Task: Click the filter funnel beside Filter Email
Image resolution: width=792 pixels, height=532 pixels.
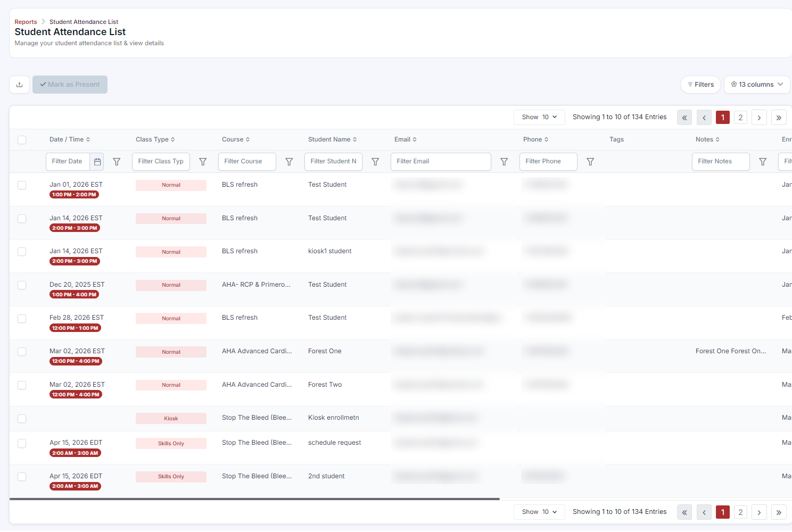Action: [x=504, y=162]
